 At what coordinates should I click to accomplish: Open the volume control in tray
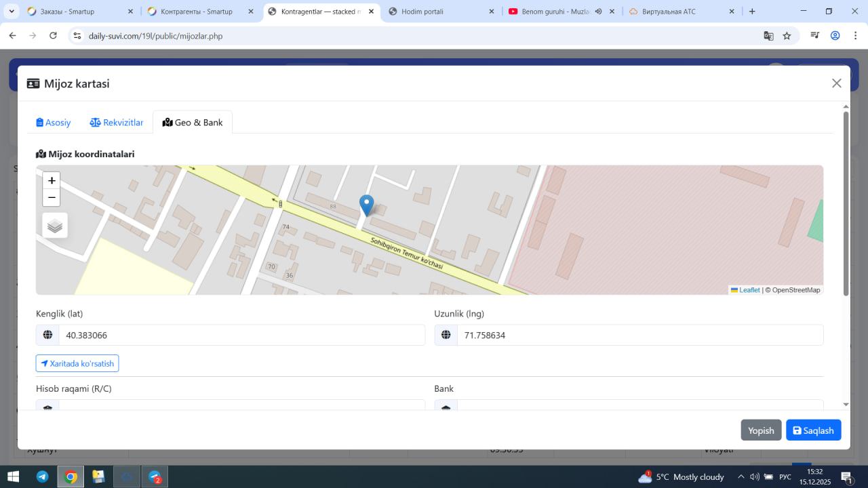pos(754,476)
